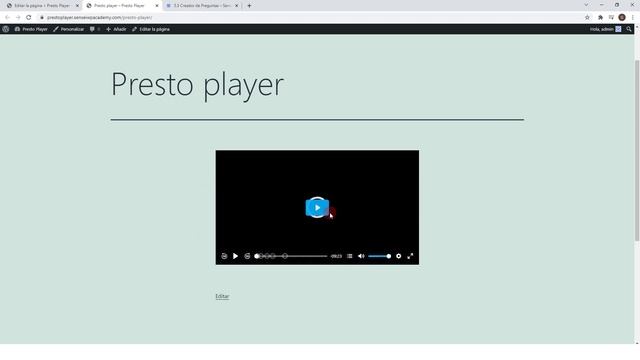Bookmark this page with the star icon

(587, 18)
